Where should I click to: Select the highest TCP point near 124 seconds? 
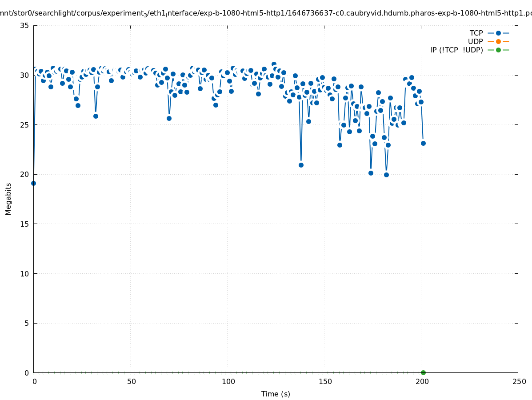pyautogui.click(x=274, y=64)
